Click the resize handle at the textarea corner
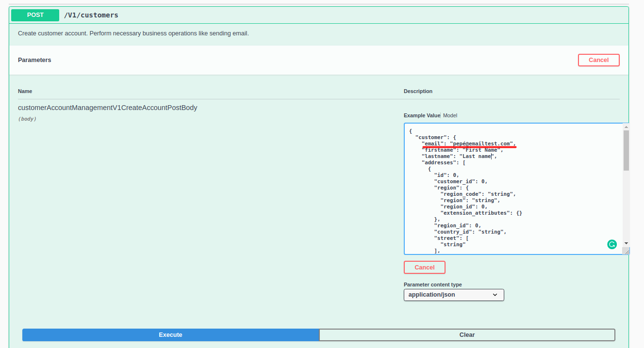The image size is (644, 348). 626,251
